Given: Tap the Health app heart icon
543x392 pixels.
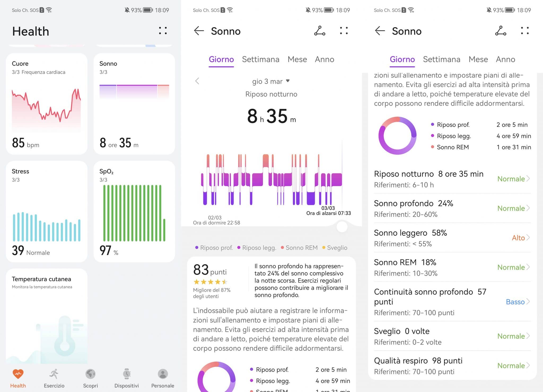Looking at the screenshot, I should click(x=18, y=377).
